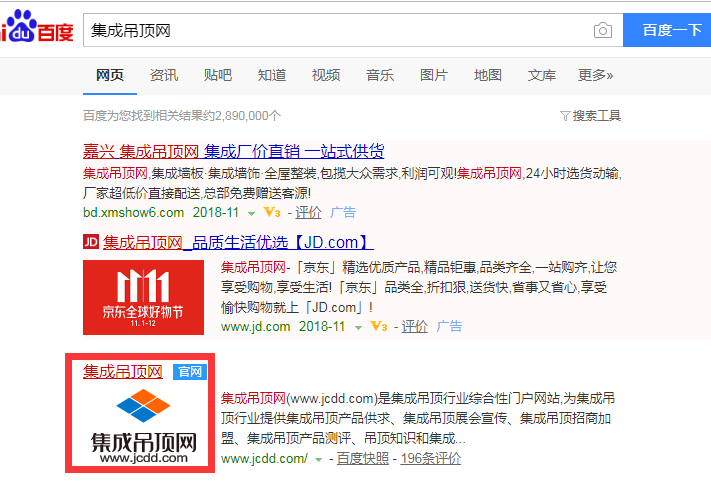
Task: Open the 更多» tab menu
Action: click(595, 75)
